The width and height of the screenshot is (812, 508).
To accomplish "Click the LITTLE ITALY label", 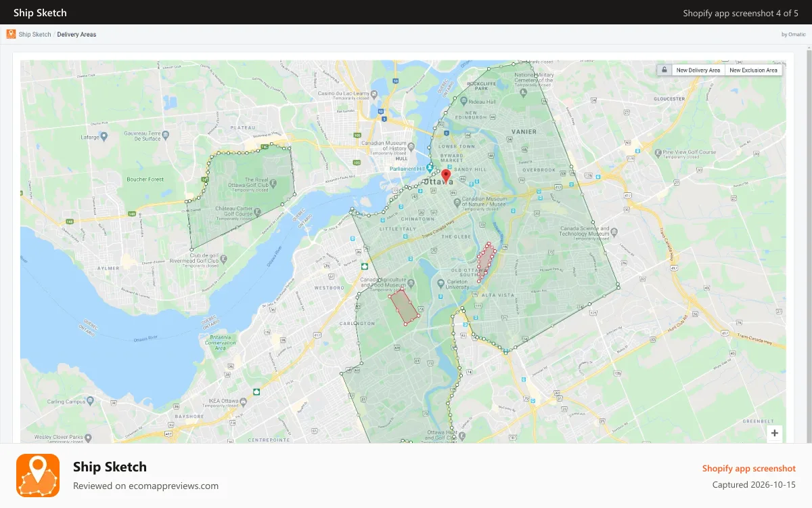I will pyautogui.click(x=399, y=229).
